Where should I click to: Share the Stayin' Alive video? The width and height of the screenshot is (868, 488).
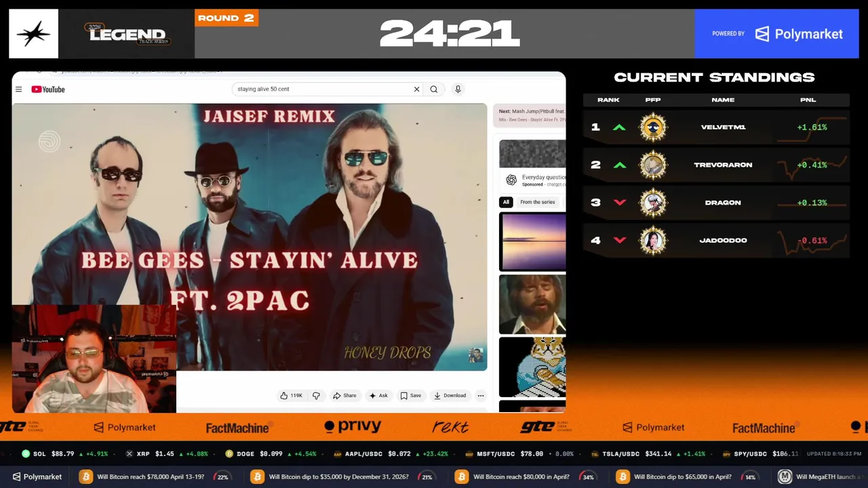344,396
